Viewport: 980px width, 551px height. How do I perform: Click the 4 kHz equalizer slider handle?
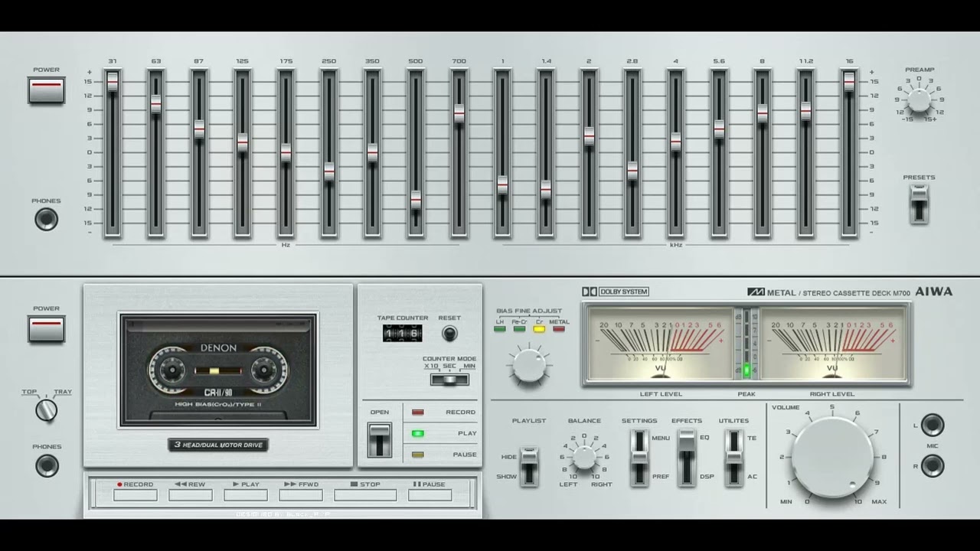click(x=675, y=142)
